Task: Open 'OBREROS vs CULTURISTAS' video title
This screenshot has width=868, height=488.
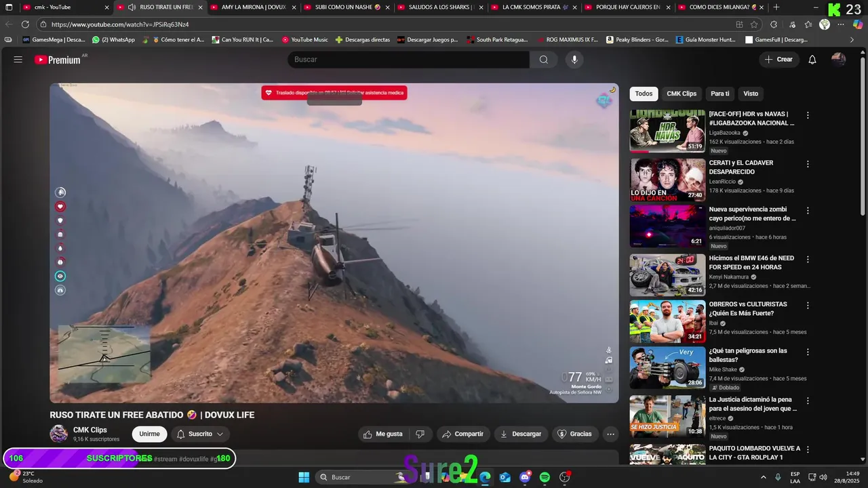Action: (x=748, y=309)
